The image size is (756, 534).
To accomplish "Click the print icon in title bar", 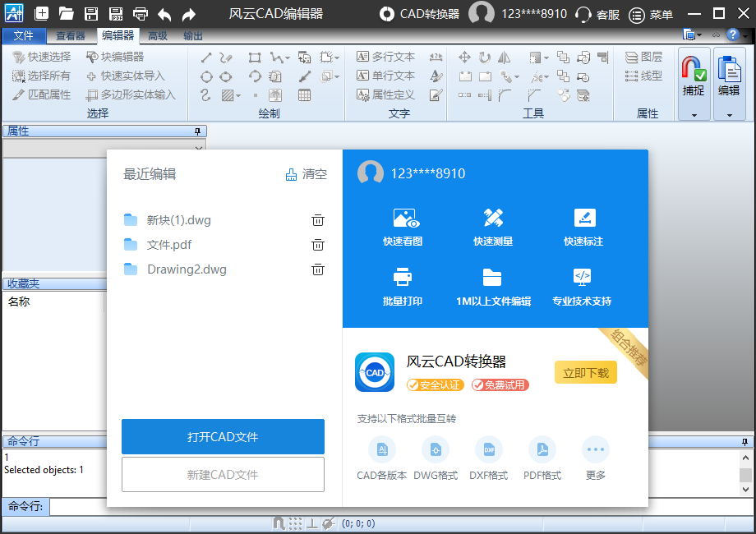I will point(141,13).
